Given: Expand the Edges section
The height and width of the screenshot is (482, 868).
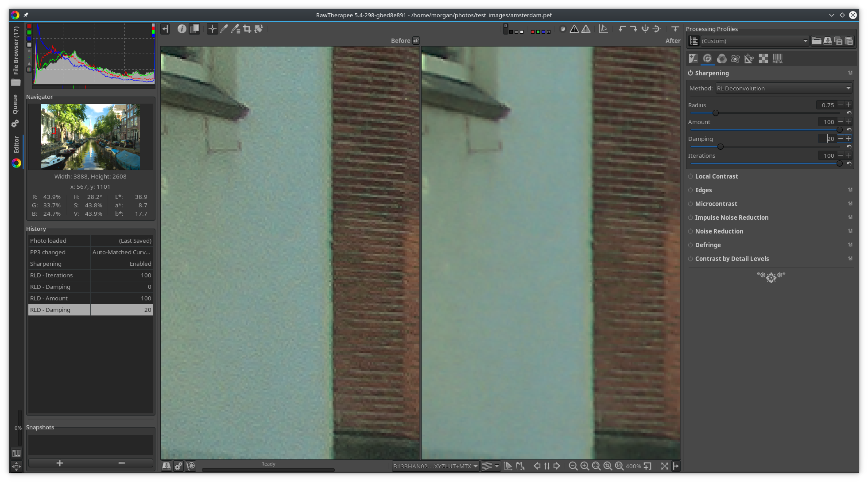Looking at the screenshot, I should 703,190.
